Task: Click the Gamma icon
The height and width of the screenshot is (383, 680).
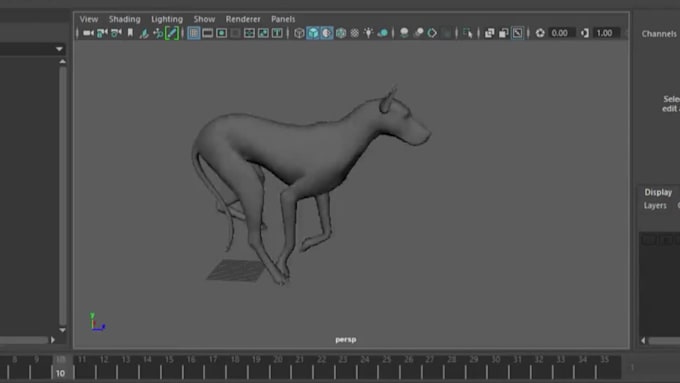Action: pyautogui.click(x=585, y=33)
